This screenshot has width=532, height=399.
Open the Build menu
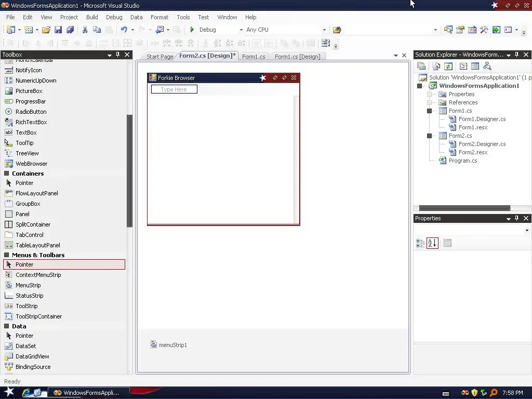click(x=92, y=17)
